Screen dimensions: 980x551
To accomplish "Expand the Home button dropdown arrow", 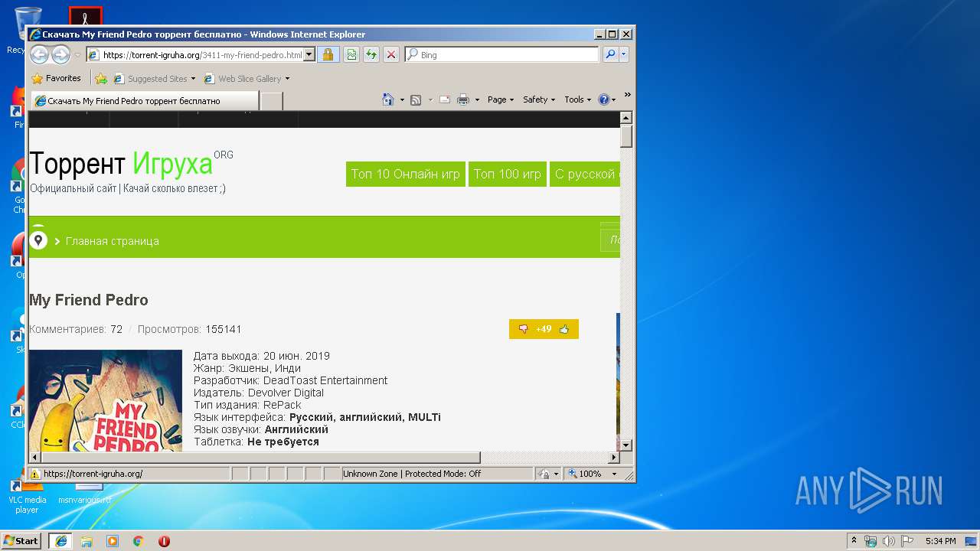I will tap(402, 99).
